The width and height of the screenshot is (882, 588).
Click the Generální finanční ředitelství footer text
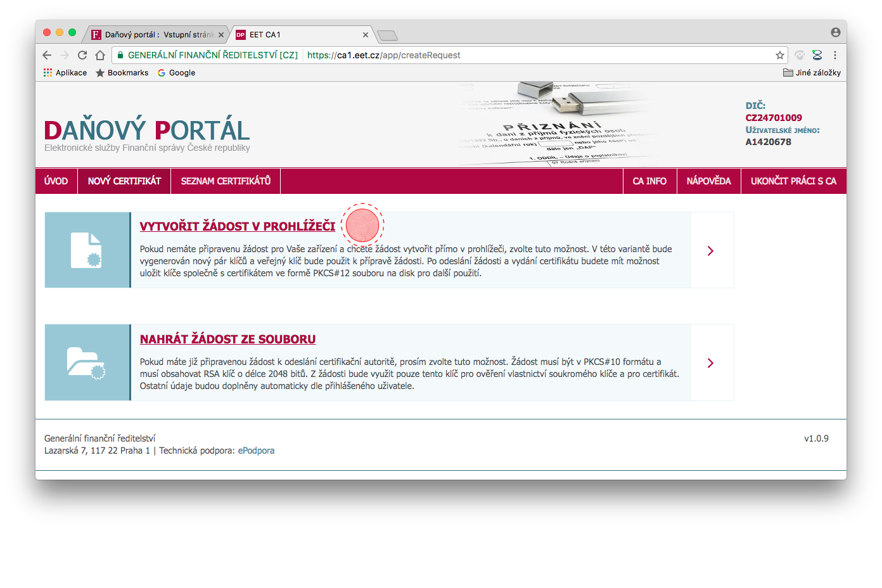click(99, 438)
